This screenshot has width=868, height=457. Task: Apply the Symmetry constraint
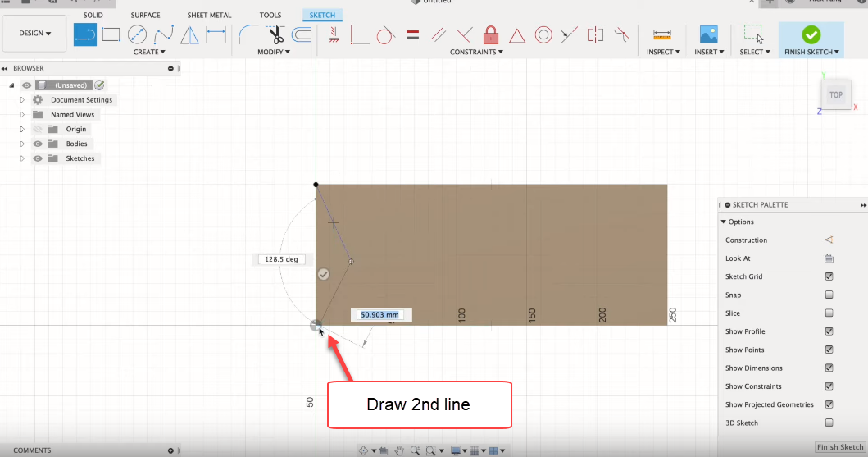[x=595, y=35]
